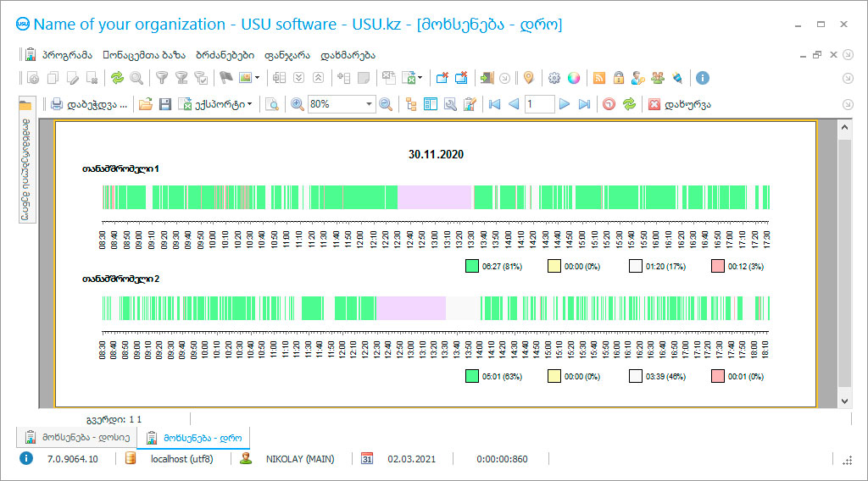Click the padlock icon in the toolbar
Screen dimensions: 868x481
[618, 78]
